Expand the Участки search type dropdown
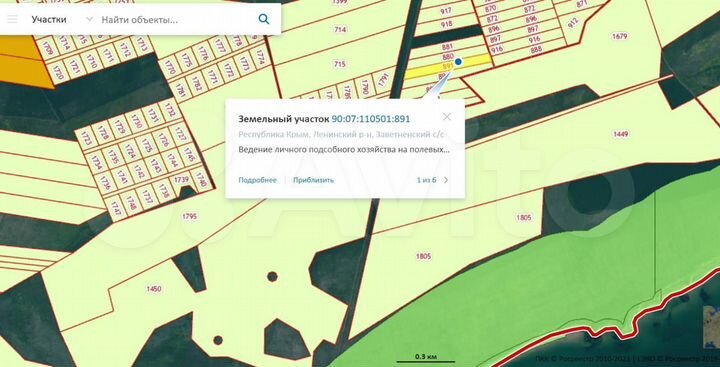Viewport: 720px width, 367px height. (x=89, y=19)
